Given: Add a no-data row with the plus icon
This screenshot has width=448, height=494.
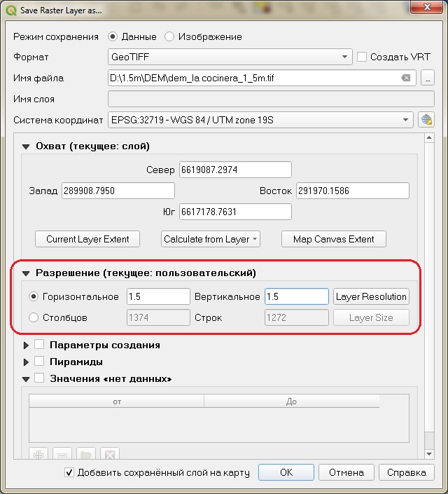Looking at the screenshot, I should [38, 454].
